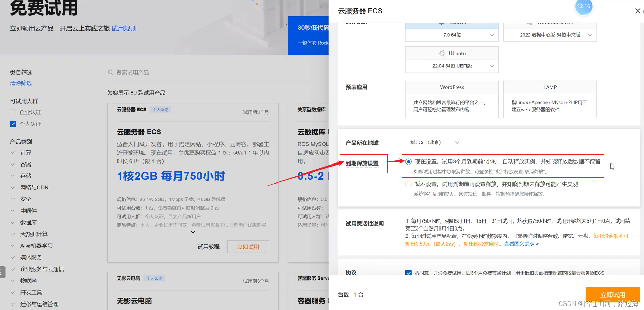Uncheck the 个人认证 checkbox
This screenshot has height=310, width=644.
[13, 124]
